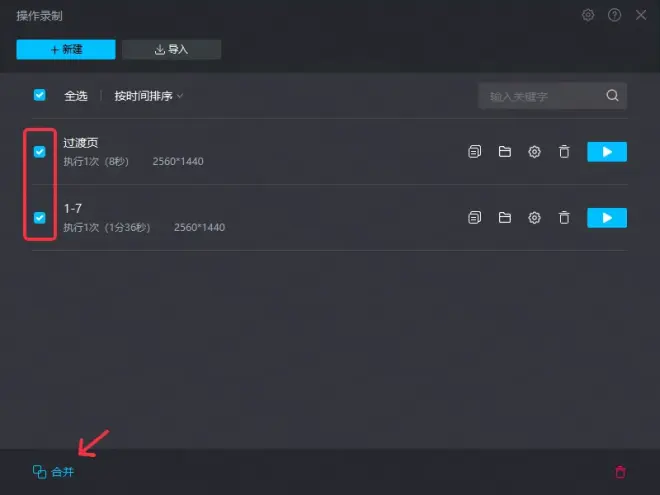
Task: Uncheck the 过渡页 recording checkbox
Action: pos(40,152)
